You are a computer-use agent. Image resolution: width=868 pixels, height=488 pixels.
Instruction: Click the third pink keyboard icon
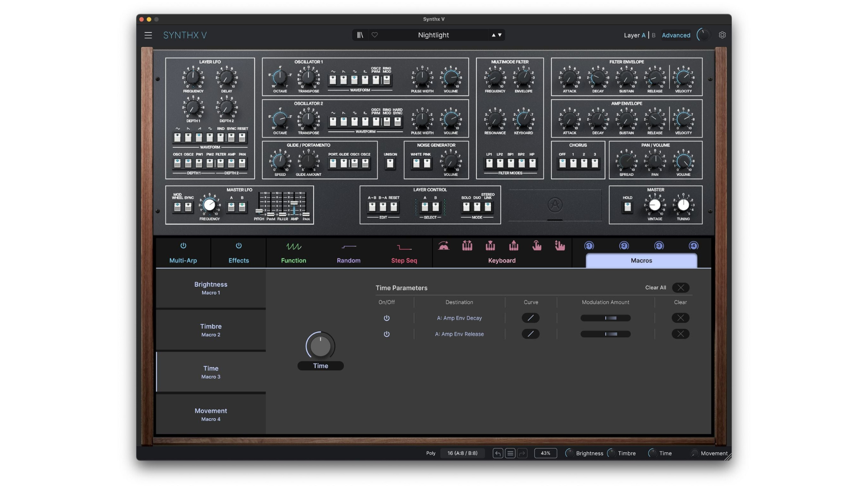click(x=490, y=245)
